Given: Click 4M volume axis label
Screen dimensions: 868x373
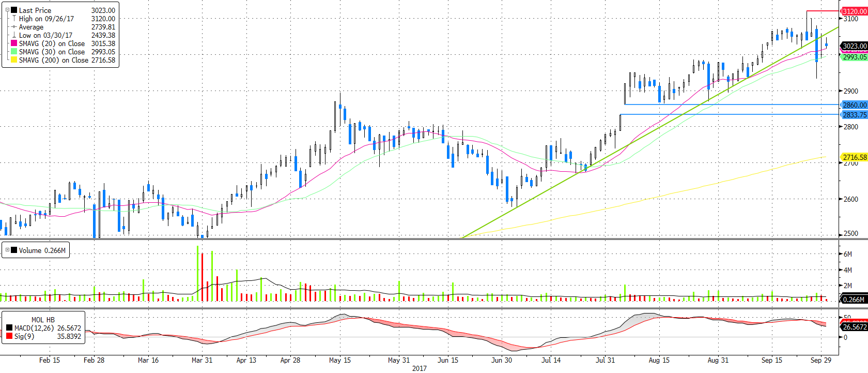Looking at the screenshot, I should click(x=848, y=270).
